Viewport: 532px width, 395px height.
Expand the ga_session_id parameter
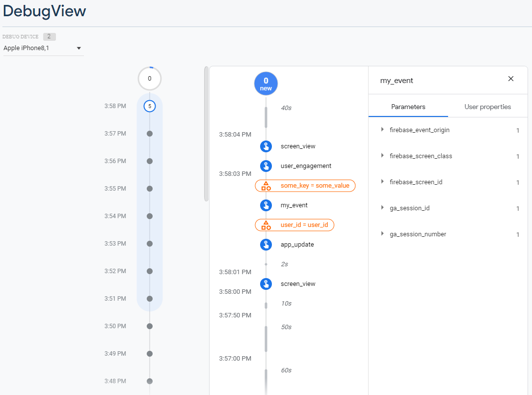coord(382,207)
